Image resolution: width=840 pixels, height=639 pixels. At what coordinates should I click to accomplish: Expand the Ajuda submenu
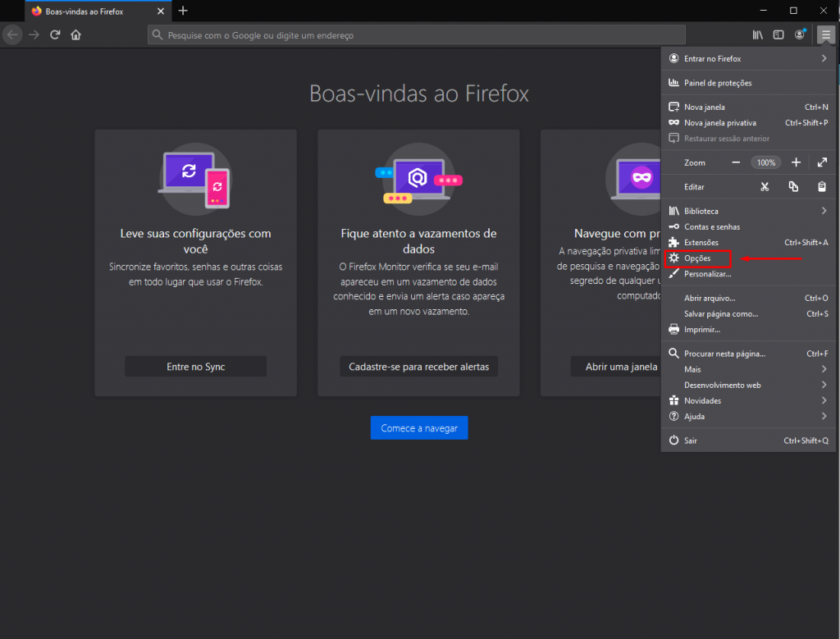click(824, 417)
